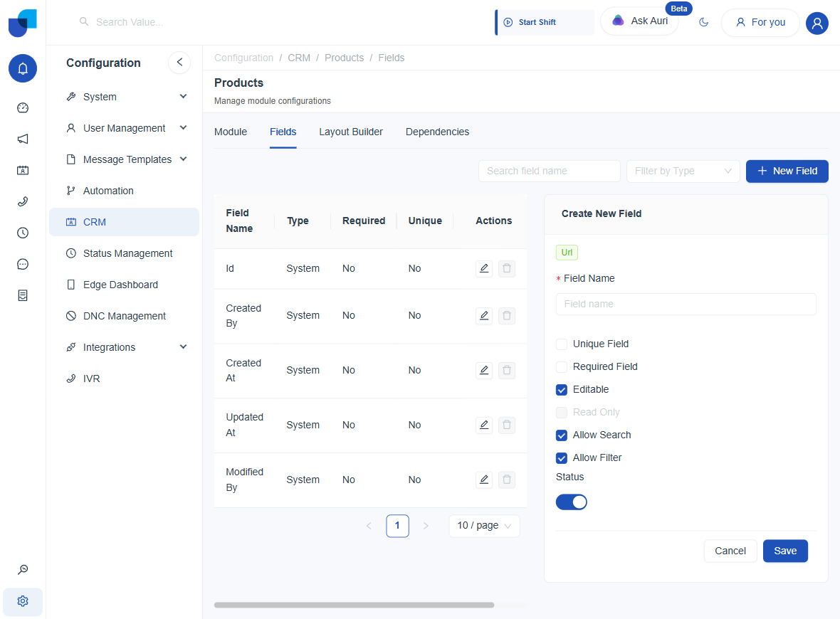Open the notifications bell icon
Viewport: 840px width, 619px height.
(23, 68)
